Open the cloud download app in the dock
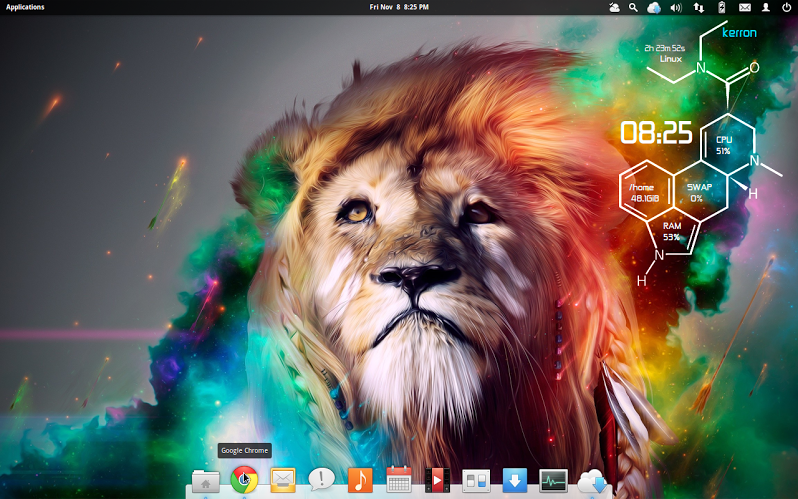The width and height of the screenshot is (798, 499). 592,481
